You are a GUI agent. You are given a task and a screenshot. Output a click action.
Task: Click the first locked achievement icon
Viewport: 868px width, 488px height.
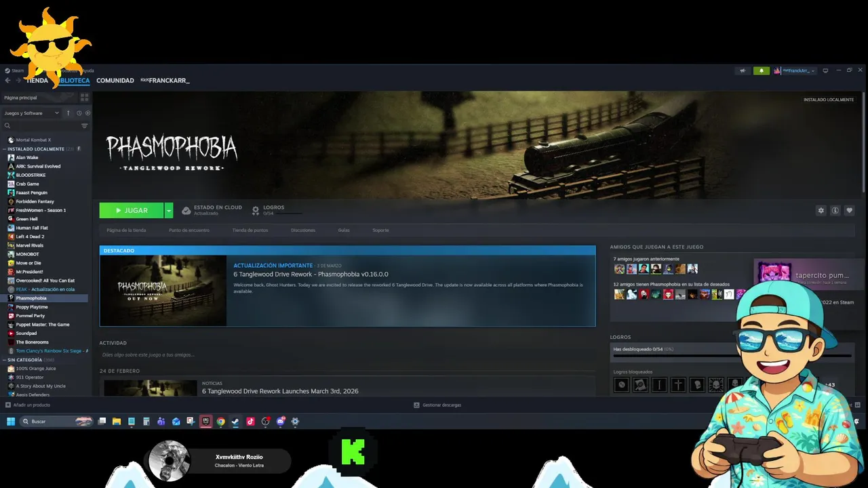pos(621,385)
